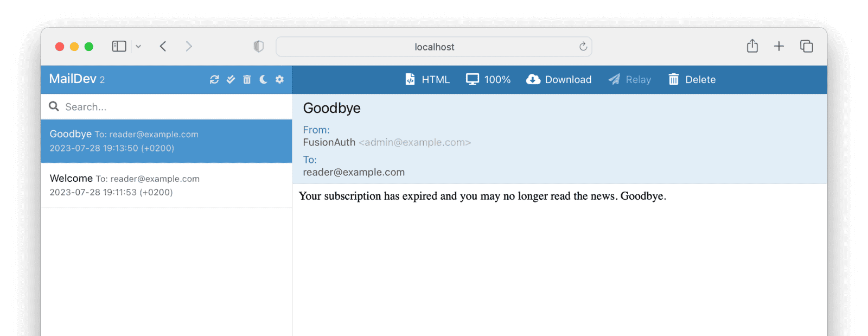Select the Goodbye email in list
Screen dimensions: 868x336
pyautogui.click(x=166, y=141)
